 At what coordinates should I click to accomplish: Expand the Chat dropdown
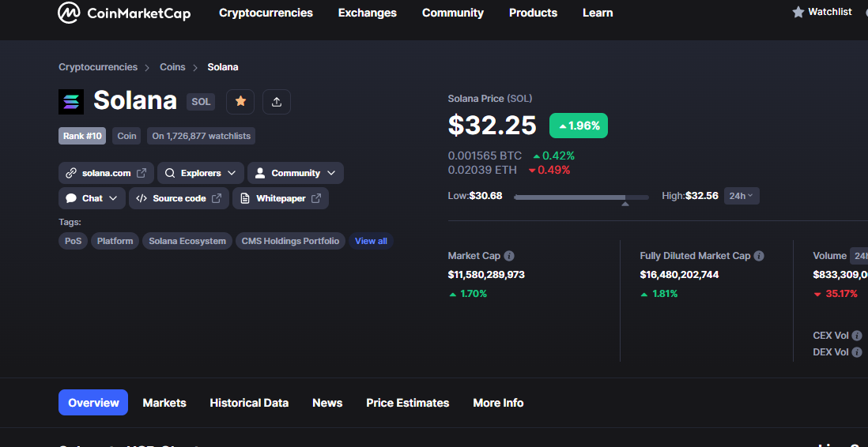pyautogui.click(x=92, y=198)
